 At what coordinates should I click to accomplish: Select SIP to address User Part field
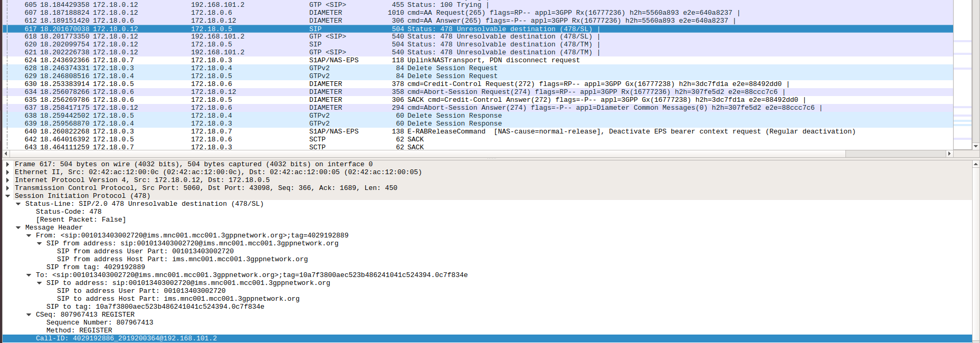click(x=141, y=291)
